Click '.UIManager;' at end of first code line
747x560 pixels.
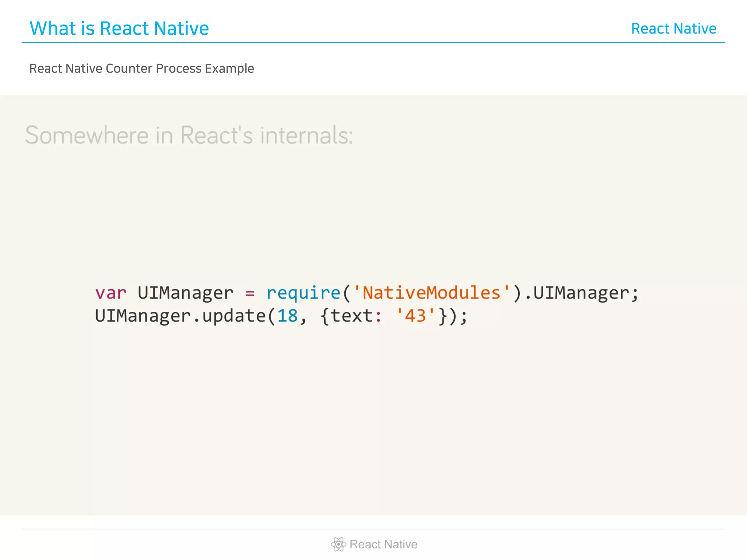[581, 293]
